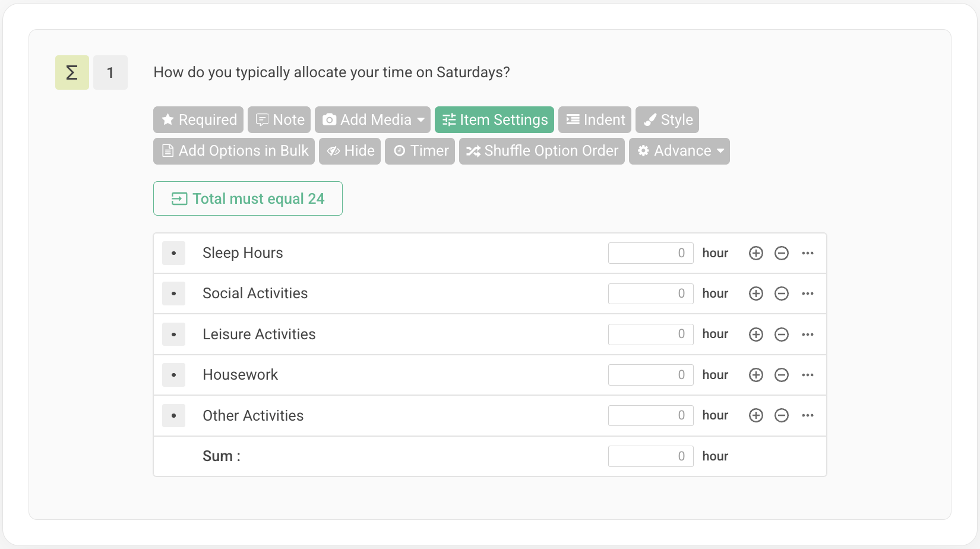
Task: Click the Add Options in Bulk document icon
Action: (x=167, y=151)
